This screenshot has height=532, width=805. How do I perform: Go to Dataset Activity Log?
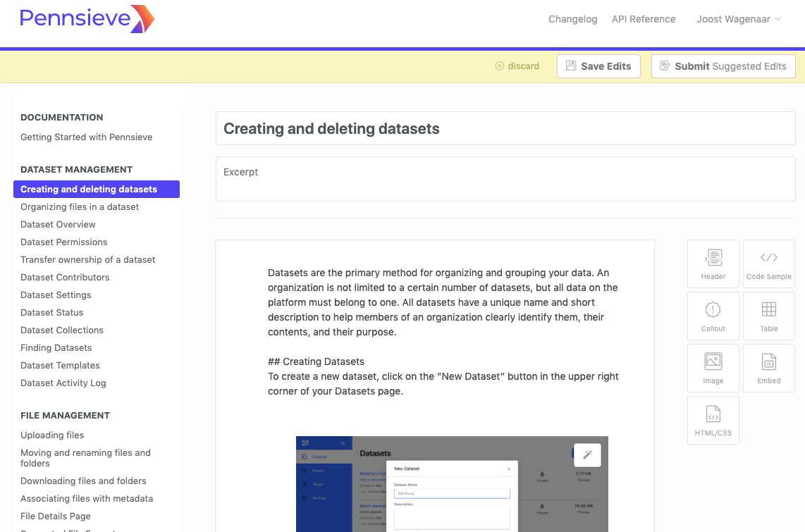(63, 383)
